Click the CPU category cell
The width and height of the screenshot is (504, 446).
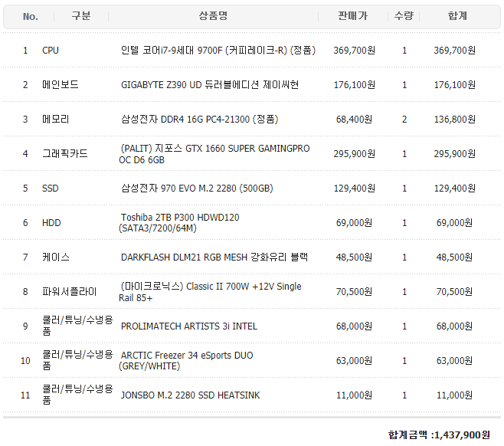point(51,51)
